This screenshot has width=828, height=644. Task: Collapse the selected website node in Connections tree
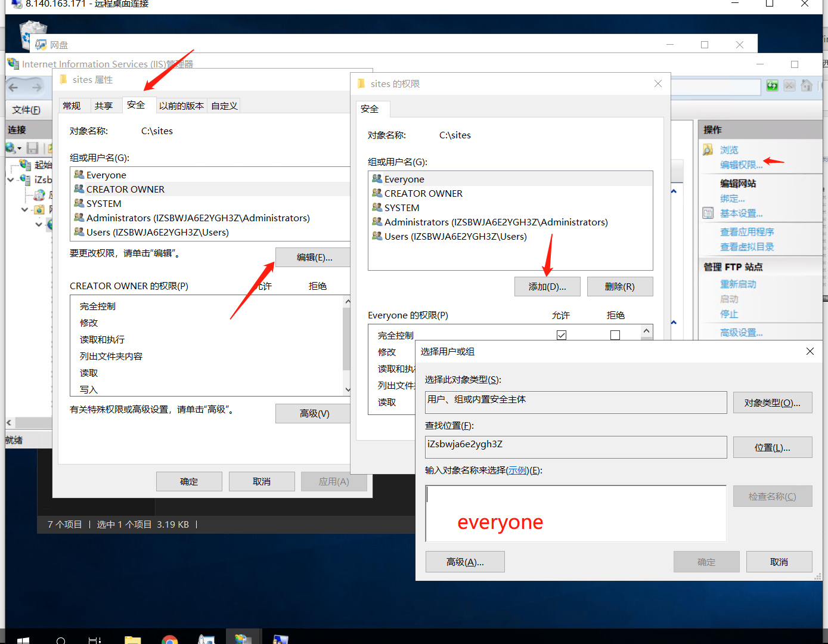[x=39, y=225]
